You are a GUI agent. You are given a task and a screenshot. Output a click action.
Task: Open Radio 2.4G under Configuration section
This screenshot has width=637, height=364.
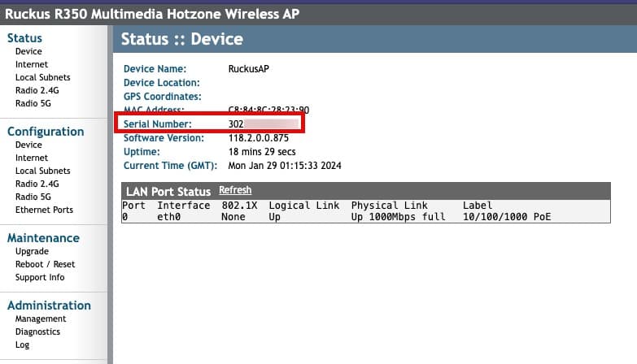pos(37,184)
